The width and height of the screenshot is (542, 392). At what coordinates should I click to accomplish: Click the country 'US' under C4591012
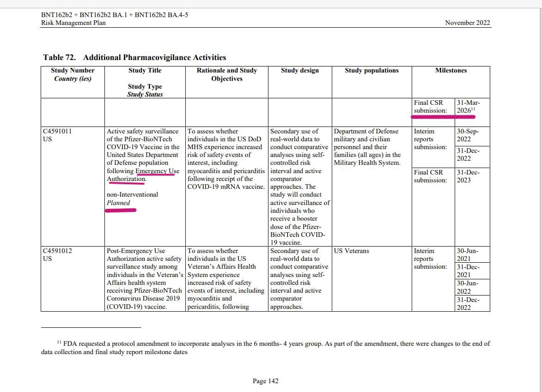(47, 259)
